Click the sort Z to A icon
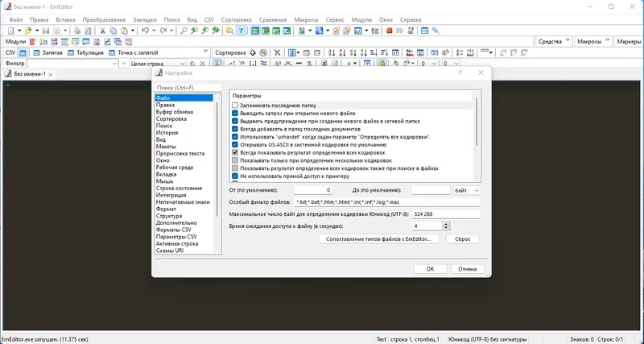The height and width of the screenshot is (344, 644). [343, 52]
